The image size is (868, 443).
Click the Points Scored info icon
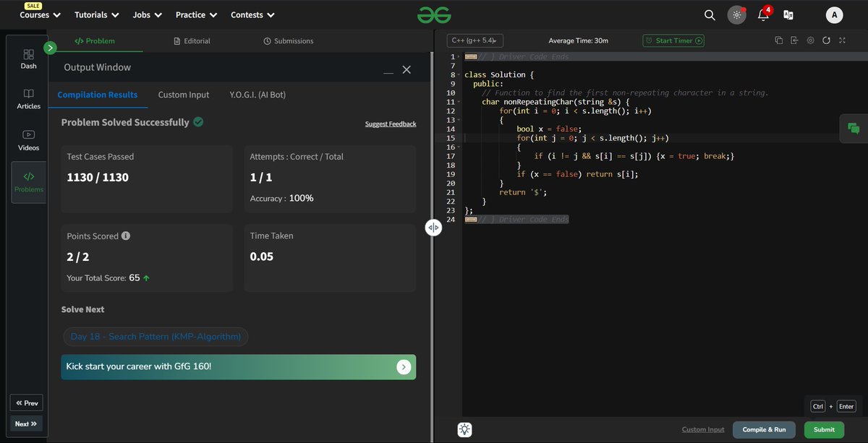pos(126,236)
